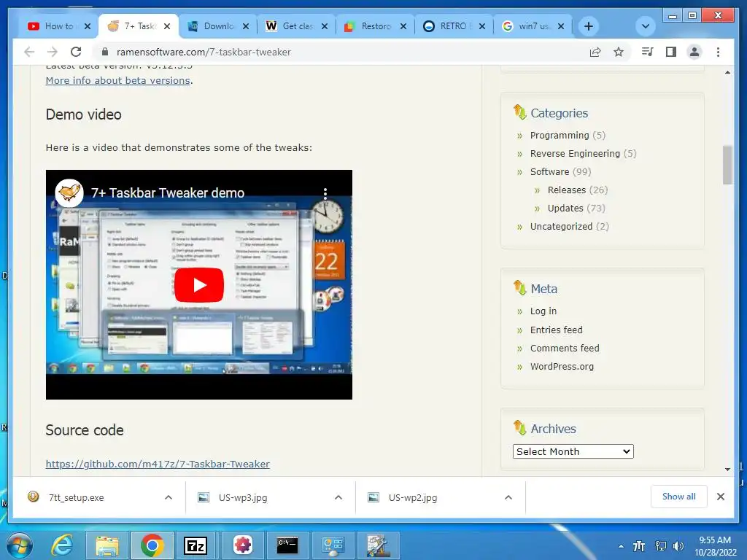The width and height of the screenshot is (747, 560).
Task: Open the media controls icon
Action: pos(648,52)
